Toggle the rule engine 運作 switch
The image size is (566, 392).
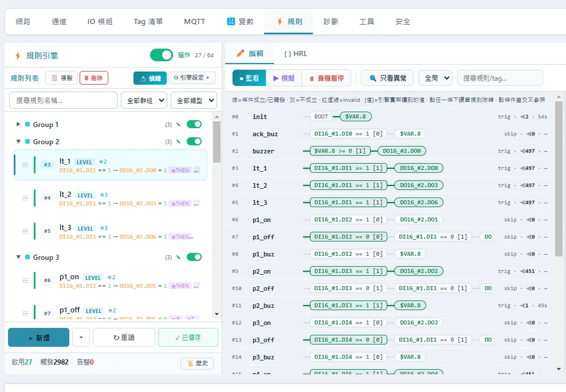pyautogui.click(x=162, y=55)
